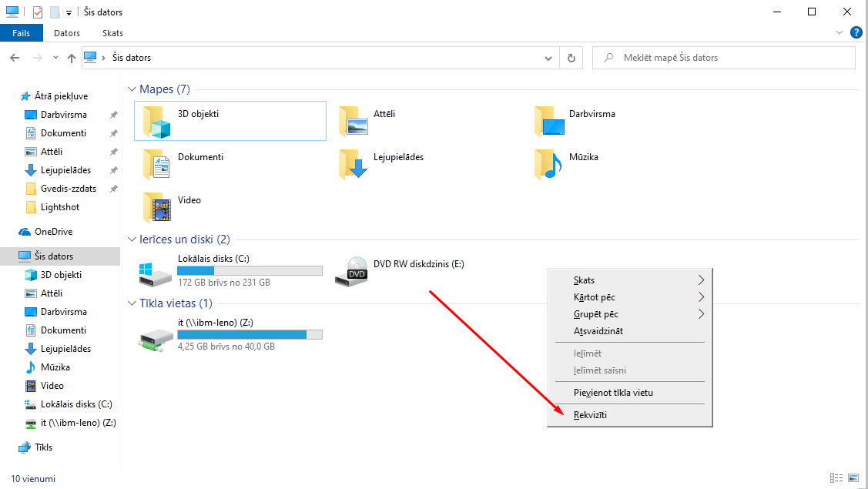The image size is (868, 489).
Task: Select the Attēli folder icon in Mapes
Action: (354, 122)
